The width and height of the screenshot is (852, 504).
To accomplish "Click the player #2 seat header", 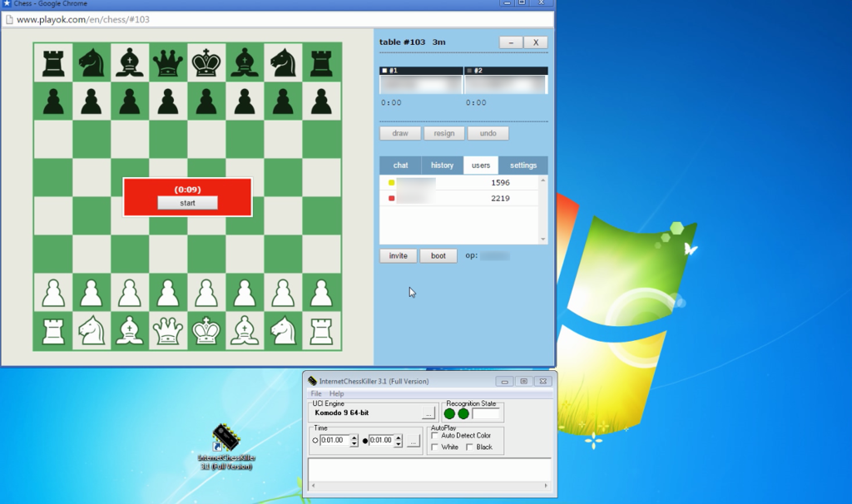I will pos(506,71).
